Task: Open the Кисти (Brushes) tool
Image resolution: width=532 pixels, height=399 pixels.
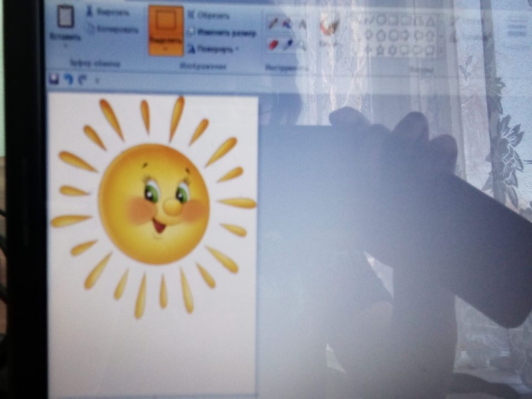Action: (329, 30)
